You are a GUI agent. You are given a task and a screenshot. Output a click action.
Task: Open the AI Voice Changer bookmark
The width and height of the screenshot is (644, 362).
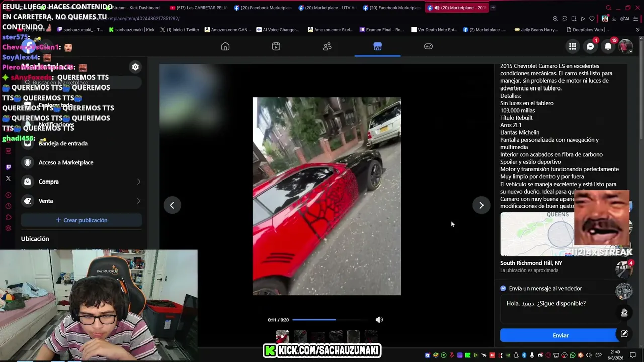278,30
